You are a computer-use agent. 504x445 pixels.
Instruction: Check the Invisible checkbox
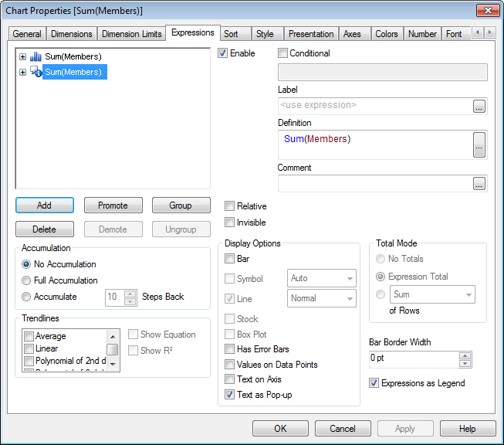pyautogui.click(x=229, y=222)
